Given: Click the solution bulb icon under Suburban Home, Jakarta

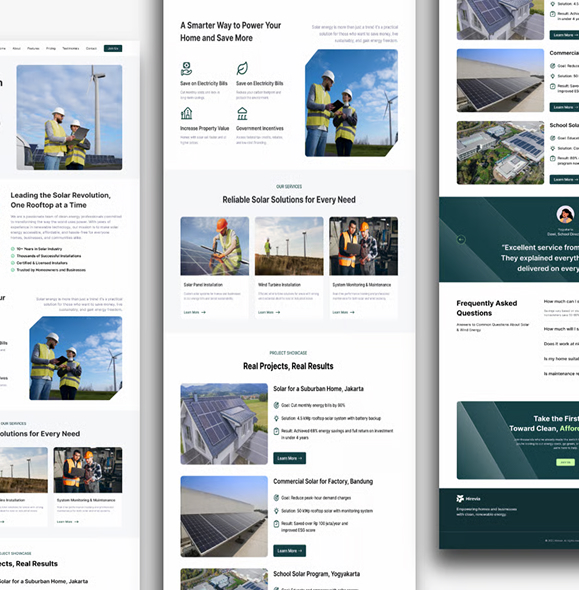Looking at the screenshot, I should 276,418.
